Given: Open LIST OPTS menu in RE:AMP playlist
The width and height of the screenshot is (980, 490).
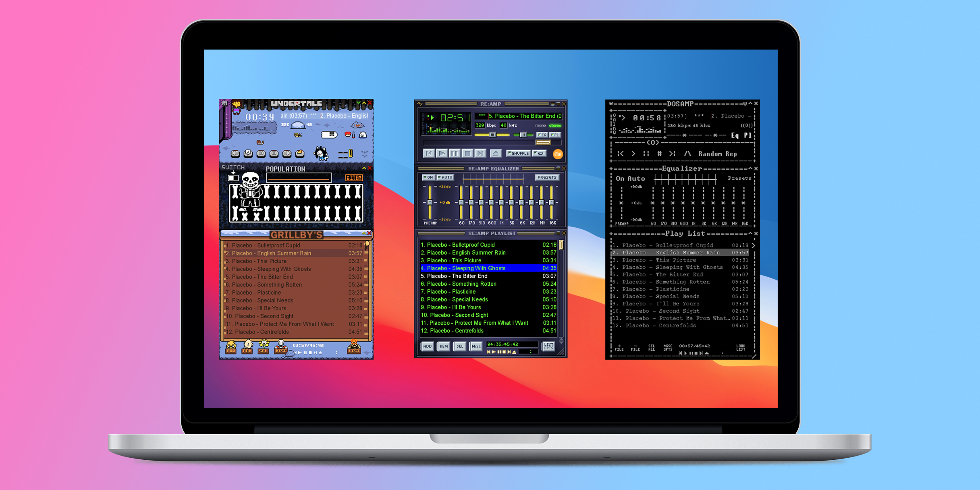Looking at the screenshot, I should tap(548, 346).
